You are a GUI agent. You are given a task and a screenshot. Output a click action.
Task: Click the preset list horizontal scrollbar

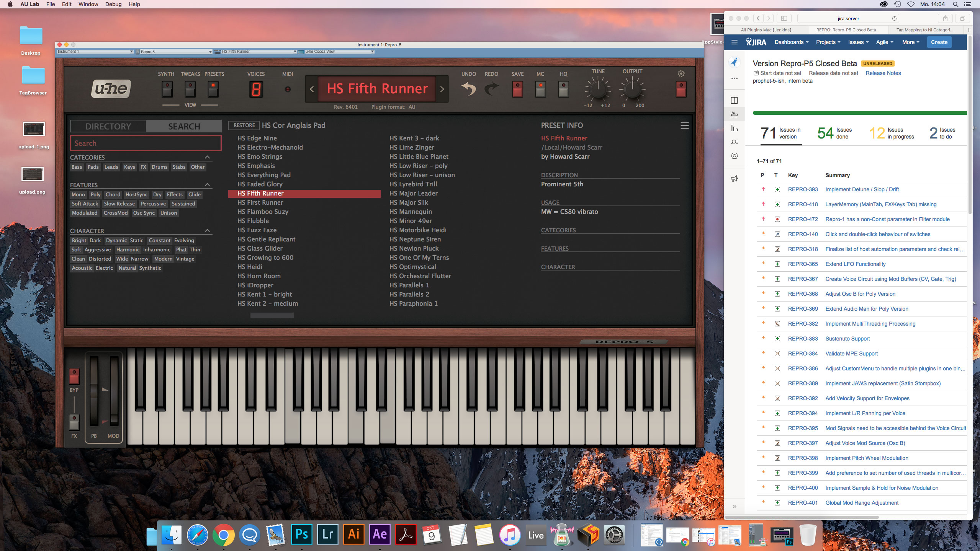click(272, 316)
